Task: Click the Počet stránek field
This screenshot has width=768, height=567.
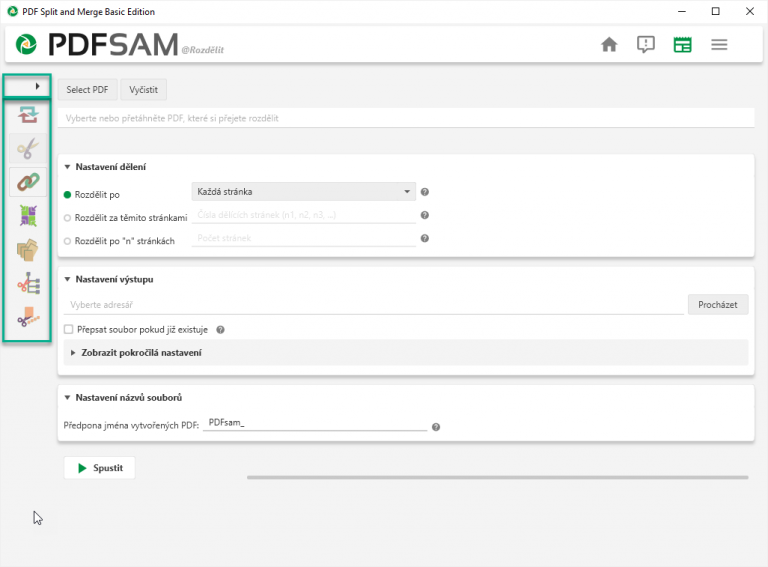Action: point(304,238)
